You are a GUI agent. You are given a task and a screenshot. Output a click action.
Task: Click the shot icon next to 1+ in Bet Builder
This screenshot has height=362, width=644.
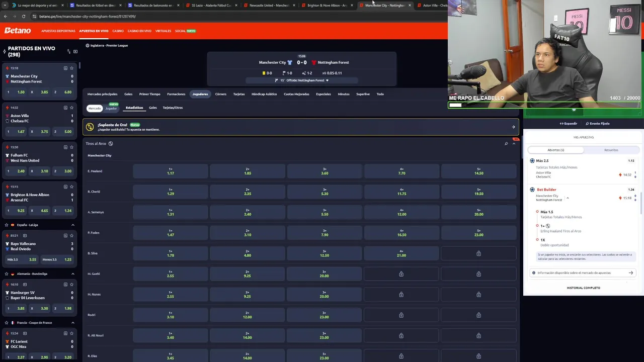[548, 226]
